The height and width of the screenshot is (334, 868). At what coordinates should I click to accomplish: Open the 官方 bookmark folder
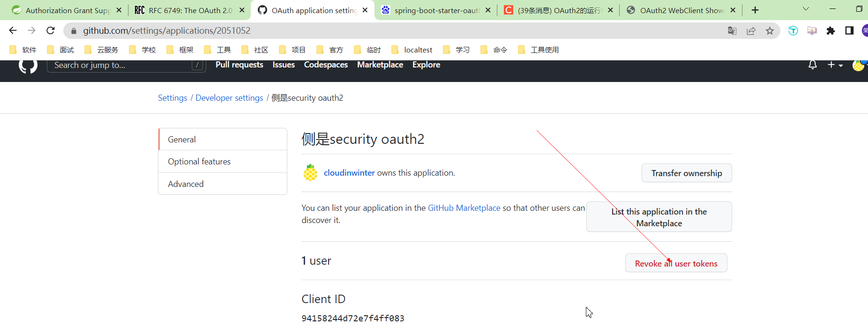point(330,50)
